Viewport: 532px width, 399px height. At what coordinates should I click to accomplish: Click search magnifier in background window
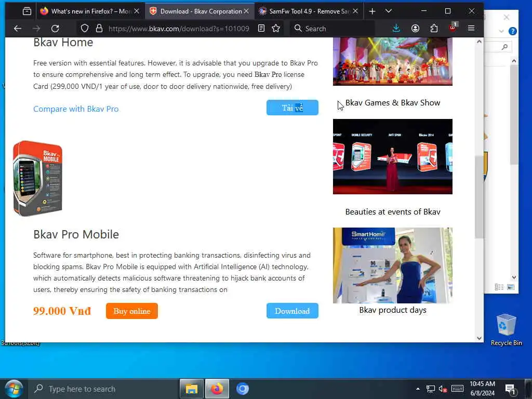(504, 47)
